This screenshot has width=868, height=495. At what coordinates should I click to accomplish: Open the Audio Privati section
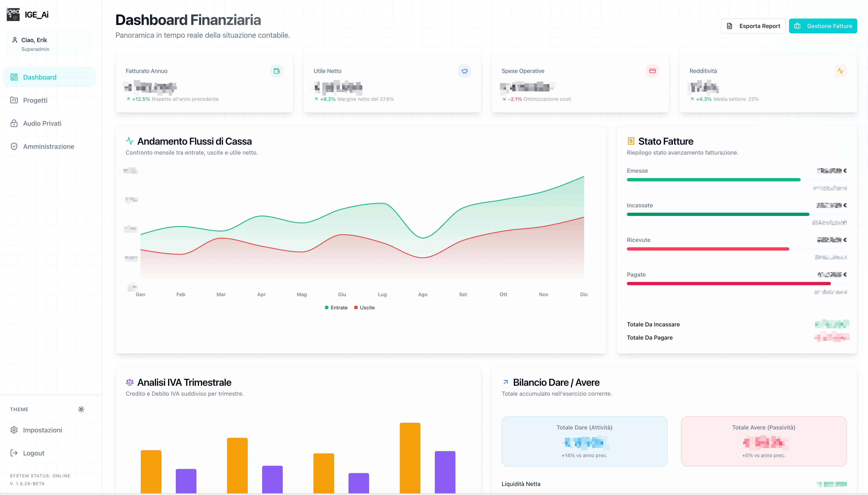(49, 123)
